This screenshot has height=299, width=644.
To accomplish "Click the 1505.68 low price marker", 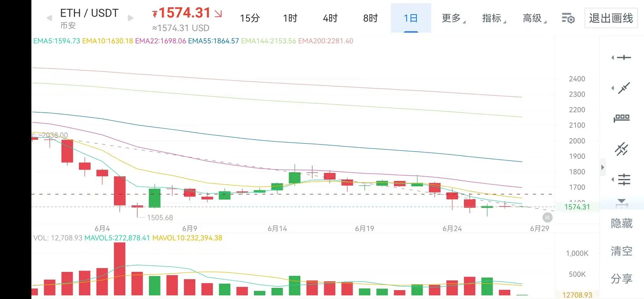I will pyautogui.click(x=160, y=218).
